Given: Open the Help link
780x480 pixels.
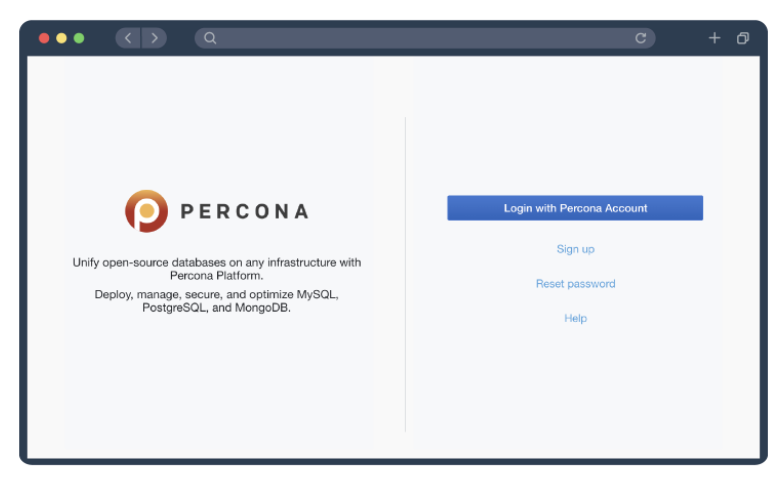Looking at the screenshot, I should tap(576, 318).
